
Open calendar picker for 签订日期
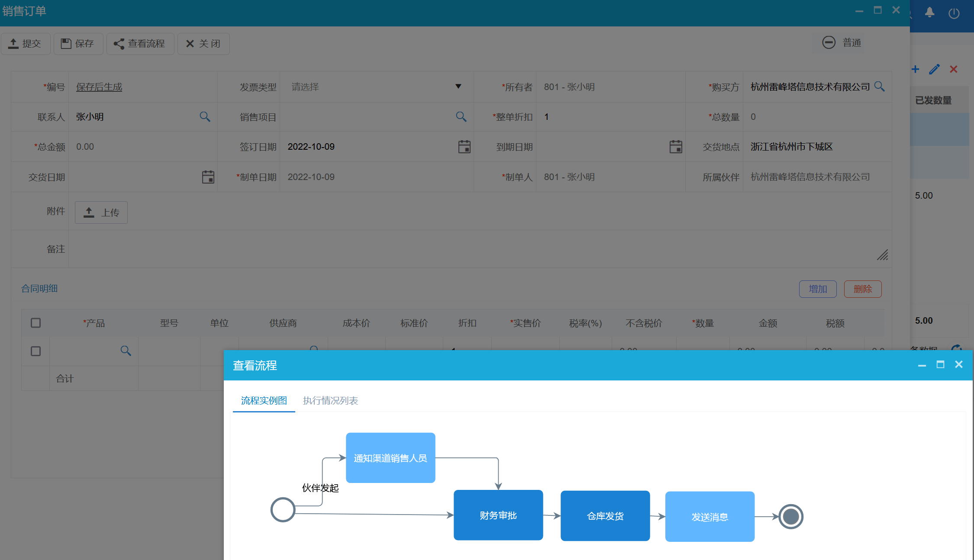click(464, 147)
